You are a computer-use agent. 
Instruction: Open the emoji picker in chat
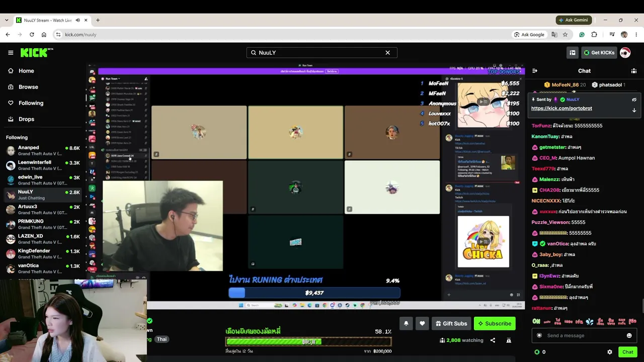pos(629,335)
